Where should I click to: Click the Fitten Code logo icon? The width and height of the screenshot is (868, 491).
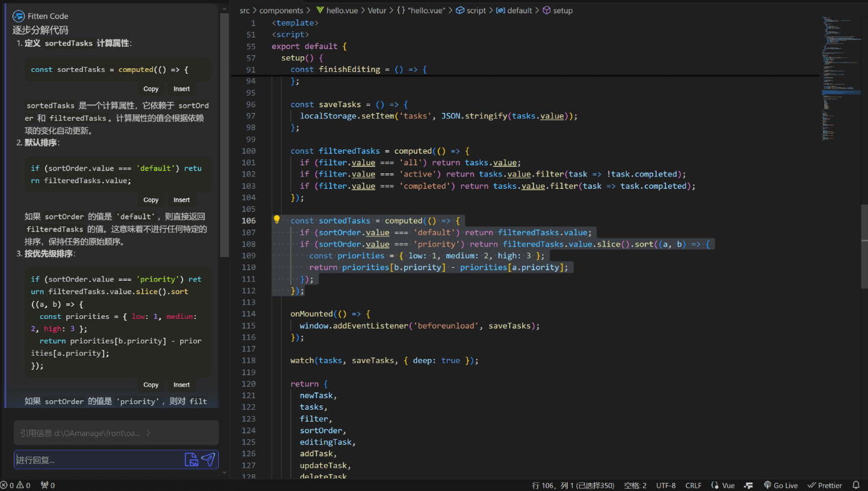click(19, 16)
